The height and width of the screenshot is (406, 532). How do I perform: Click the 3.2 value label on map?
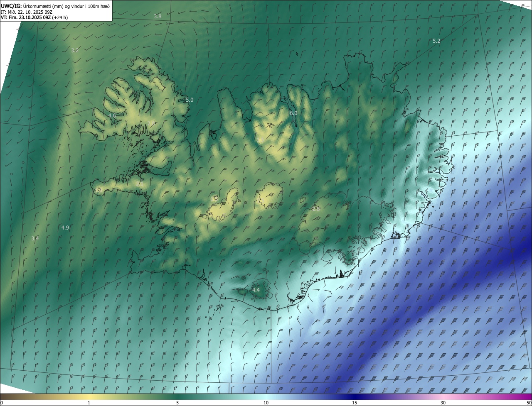pos(75,50)
